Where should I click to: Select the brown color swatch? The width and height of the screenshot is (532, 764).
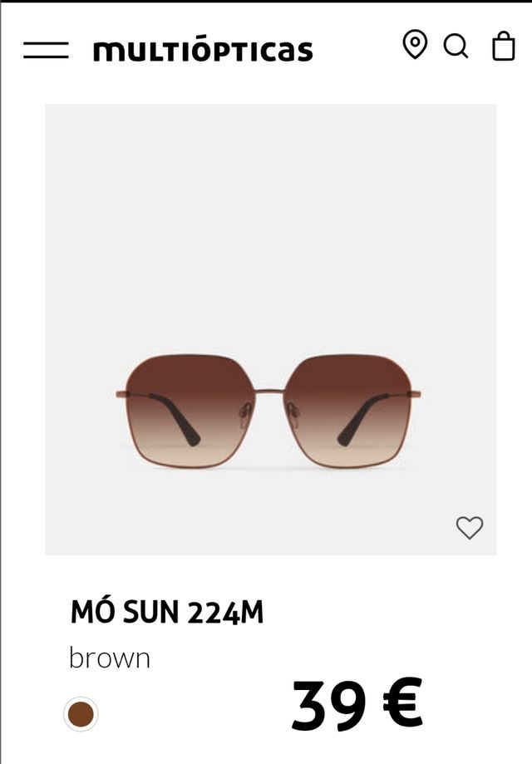(81, 714)
